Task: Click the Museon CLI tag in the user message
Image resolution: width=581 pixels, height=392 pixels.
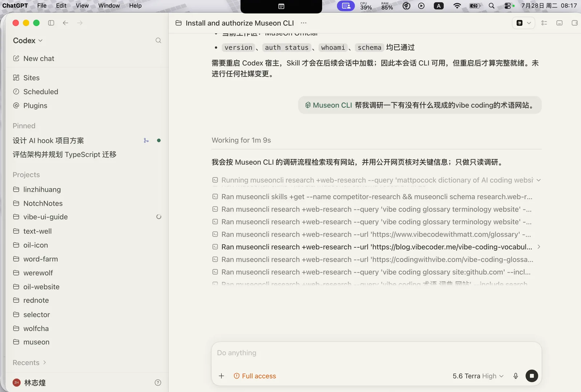Action: tap(329, 105)
